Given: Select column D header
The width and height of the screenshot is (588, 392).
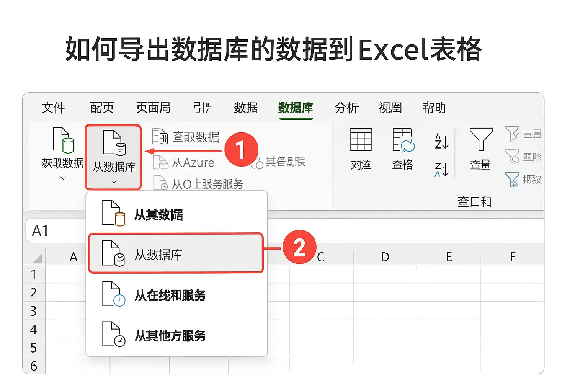Looking at the screenshot, I should [x=385, y=257].
